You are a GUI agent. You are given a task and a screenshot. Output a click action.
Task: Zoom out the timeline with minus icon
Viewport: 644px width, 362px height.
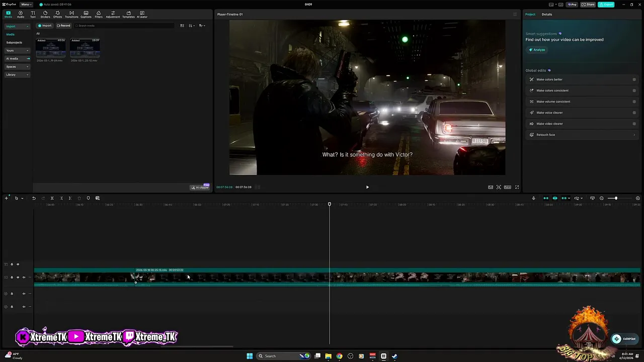tap(601, 198)
